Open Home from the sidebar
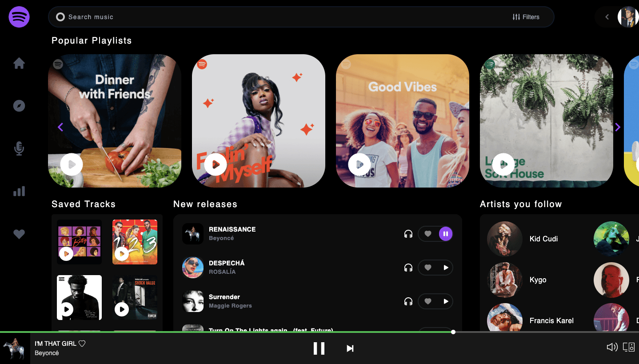 (x=19, y=64)
